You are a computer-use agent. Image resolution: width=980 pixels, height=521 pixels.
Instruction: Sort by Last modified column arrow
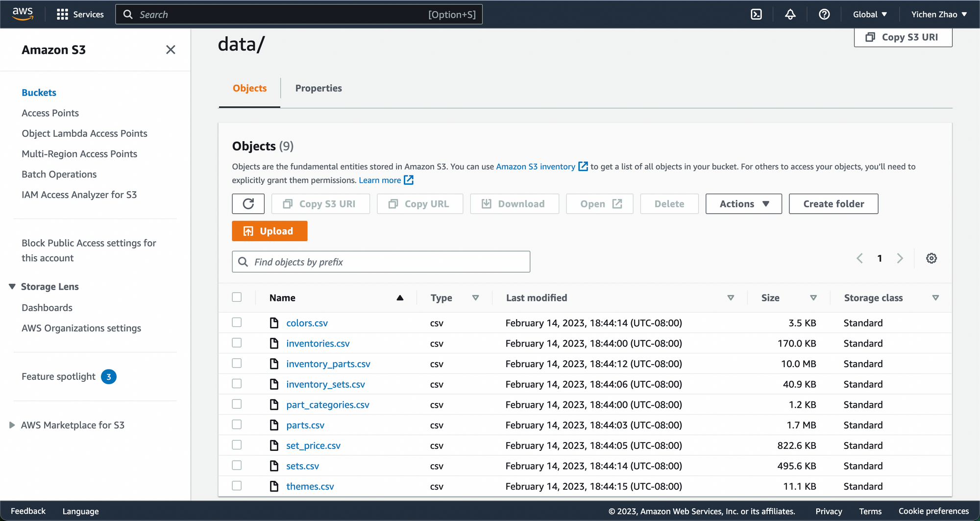[731, 298]
